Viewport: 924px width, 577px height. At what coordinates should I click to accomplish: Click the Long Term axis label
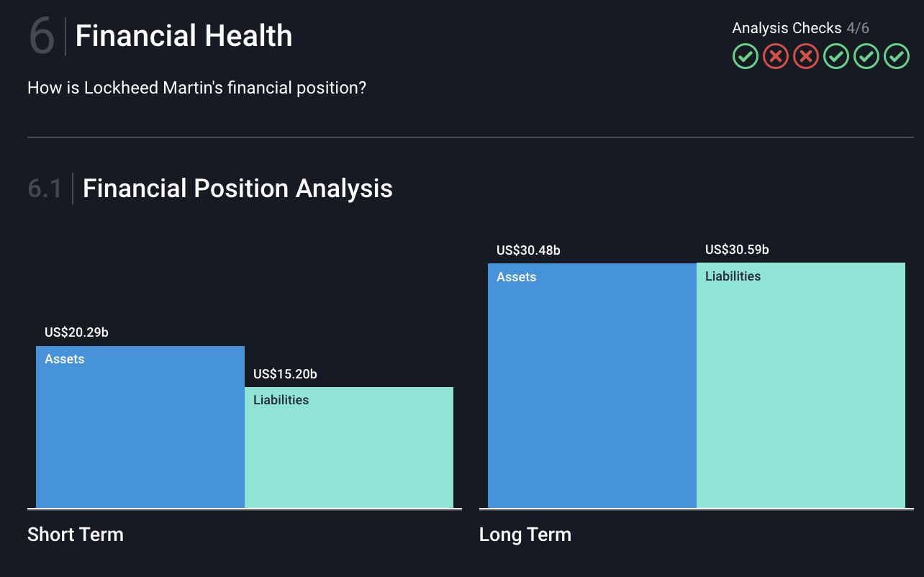525,535
